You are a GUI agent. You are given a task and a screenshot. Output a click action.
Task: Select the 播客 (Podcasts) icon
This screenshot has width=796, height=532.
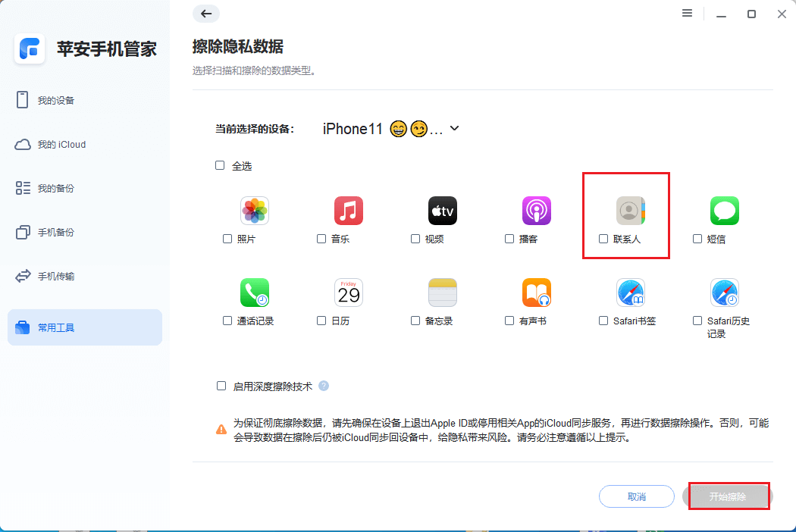point(537,211)
